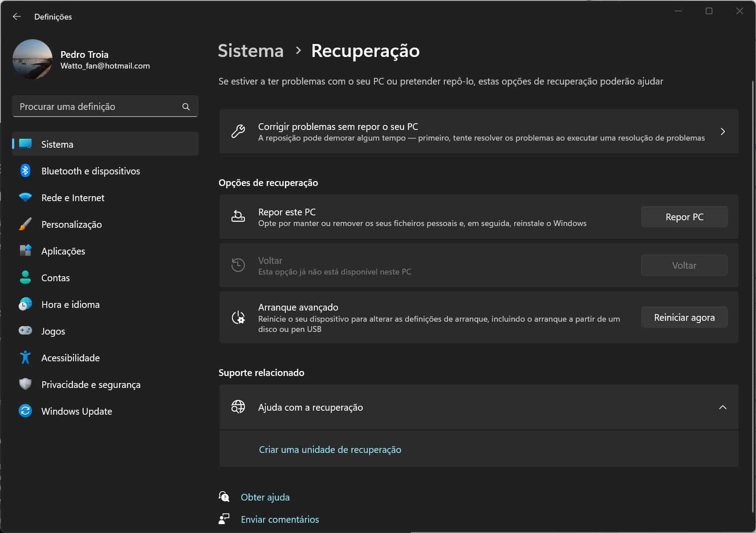This screenshot has width=756, height=533.
Task: Click the Wi-Fi network icon
Action: point(25,198)
